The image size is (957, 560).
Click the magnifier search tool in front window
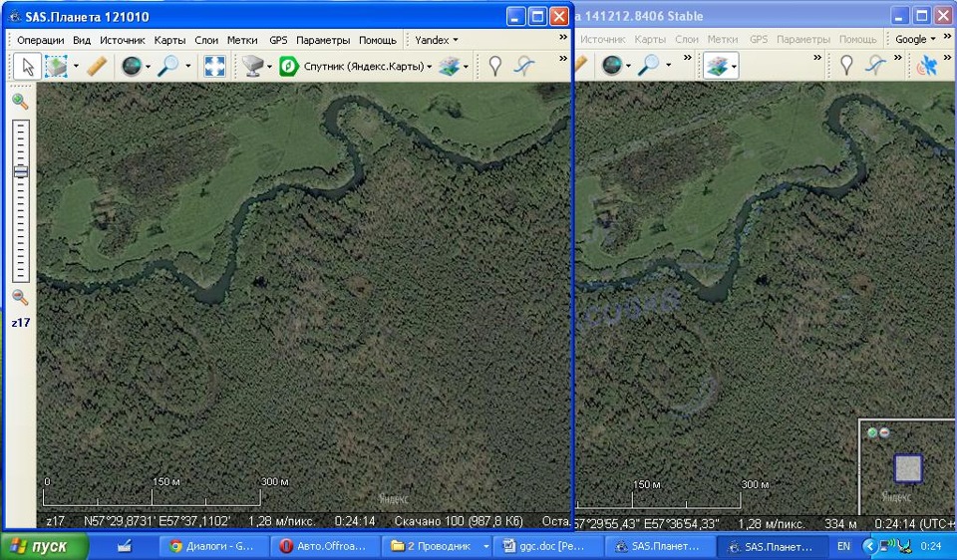pyautogui.click(x=168, y=66)
